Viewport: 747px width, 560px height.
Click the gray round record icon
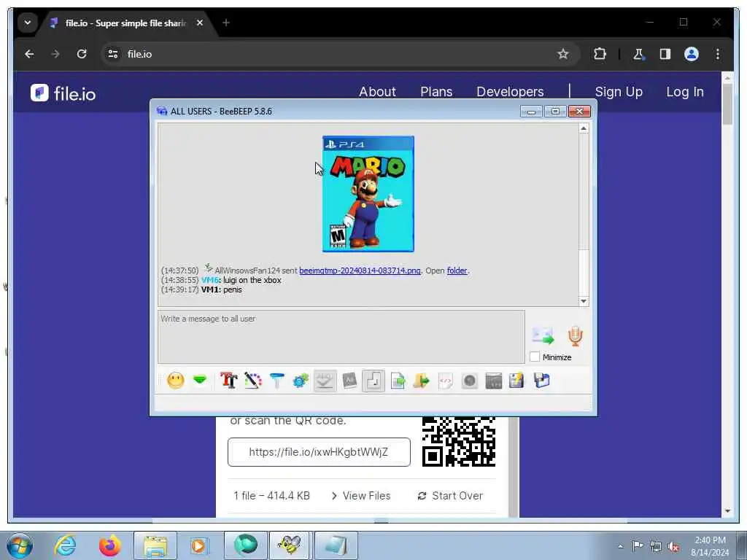[470, 381]
